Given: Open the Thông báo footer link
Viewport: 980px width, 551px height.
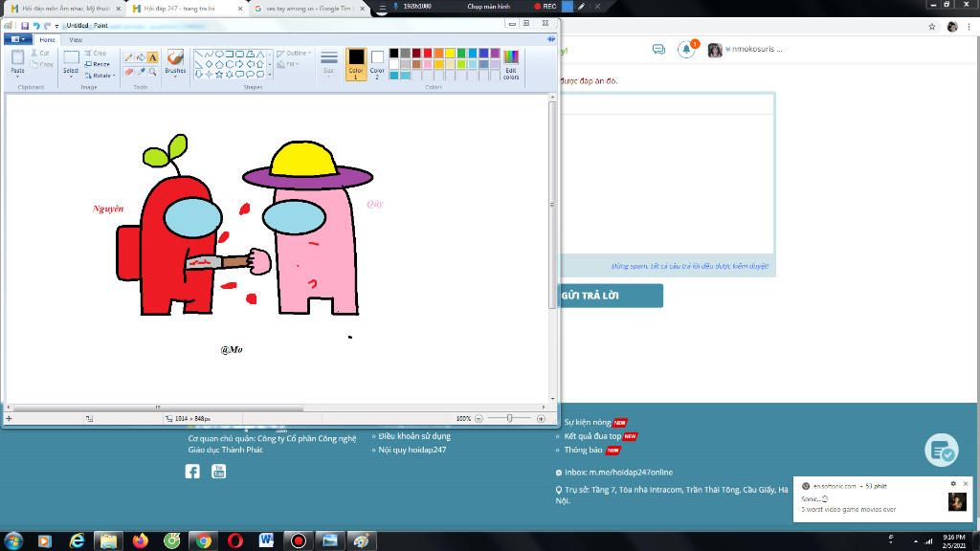Looking at the screenshot, I should coord(583,450).
